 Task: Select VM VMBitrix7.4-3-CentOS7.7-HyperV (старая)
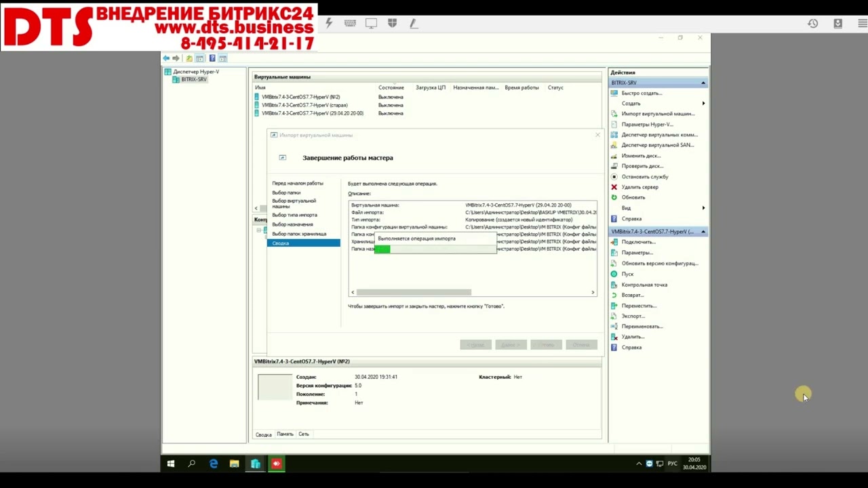click(304, 105)
